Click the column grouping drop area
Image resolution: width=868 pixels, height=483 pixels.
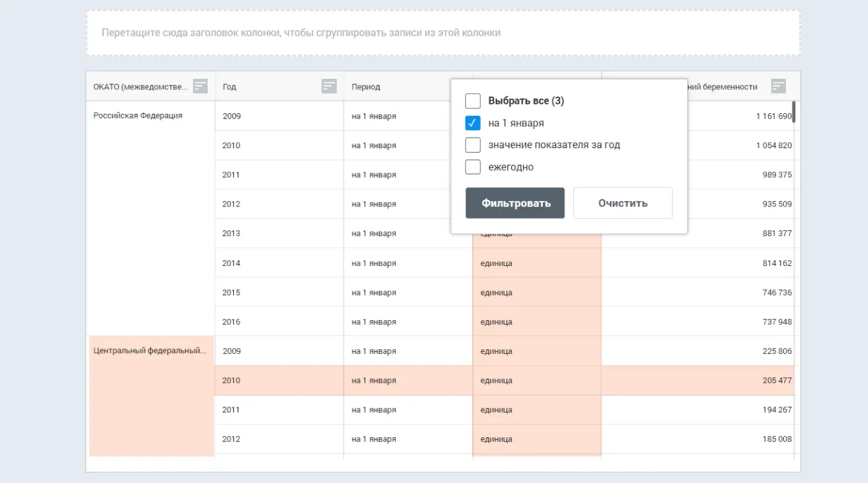pos(443,32)
